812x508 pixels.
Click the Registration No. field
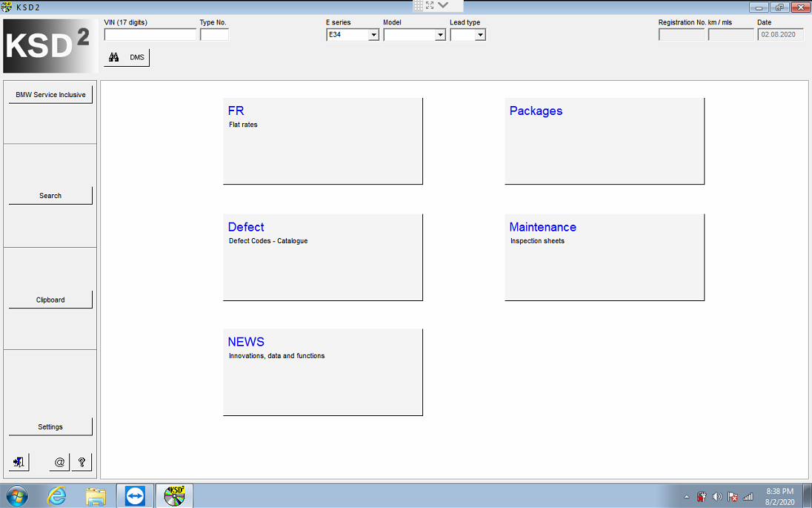point(682,35)
